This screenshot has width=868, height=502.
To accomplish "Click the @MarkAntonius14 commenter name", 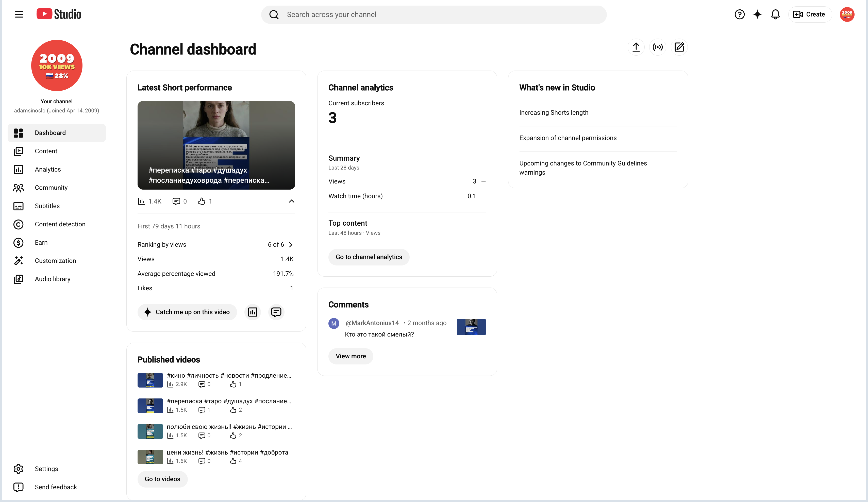I will click(x=372, y=323).
